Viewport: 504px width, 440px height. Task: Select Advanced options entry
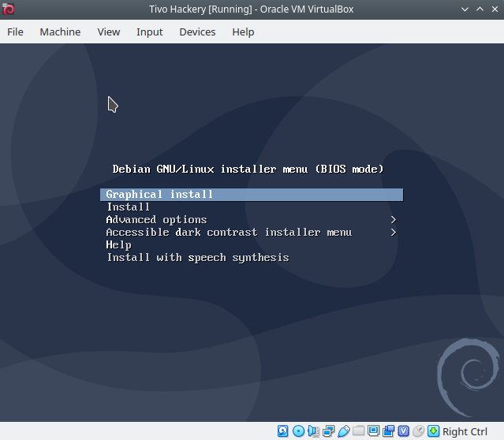click(x=156, y=220)
